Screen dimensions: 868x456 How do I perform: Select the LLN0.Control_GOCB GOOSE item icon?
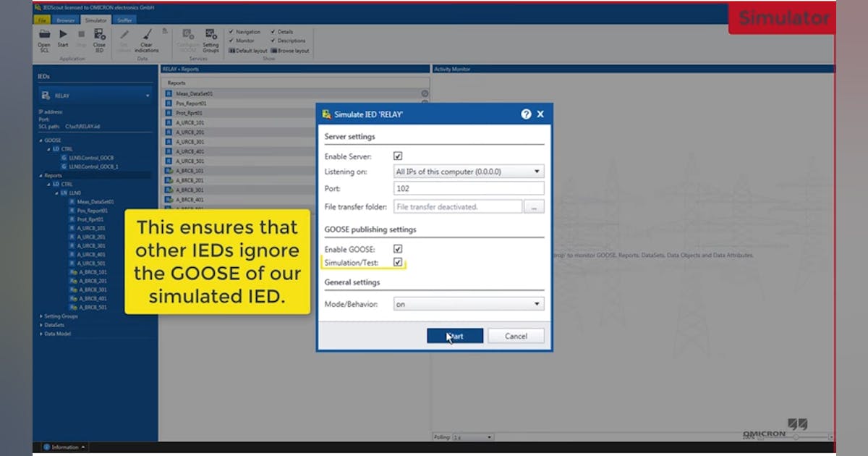coord(64,157)
